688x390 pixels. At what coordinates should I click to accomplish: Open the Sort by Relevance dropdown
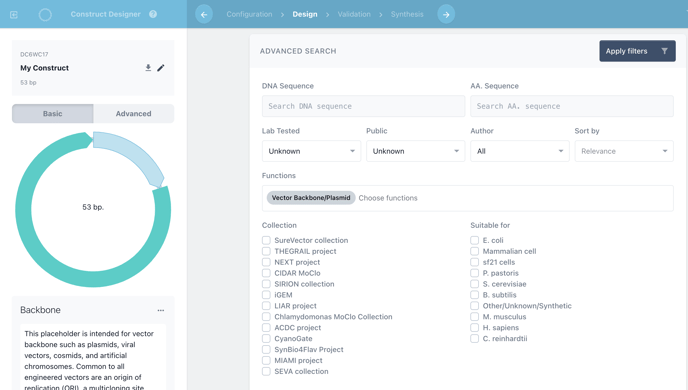[x=624, y=151]
